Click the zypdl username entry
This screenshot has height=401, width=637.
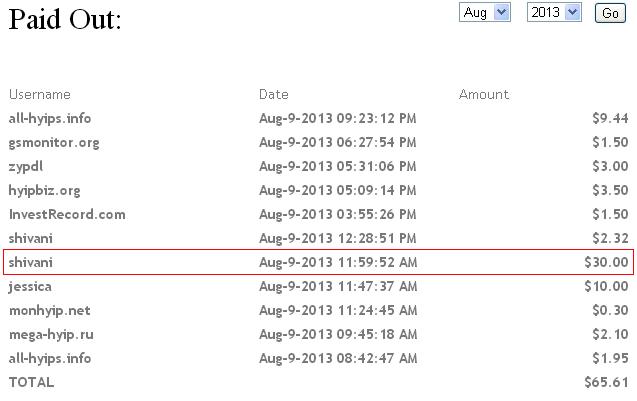pyautogui.click(x=26, y=166)
